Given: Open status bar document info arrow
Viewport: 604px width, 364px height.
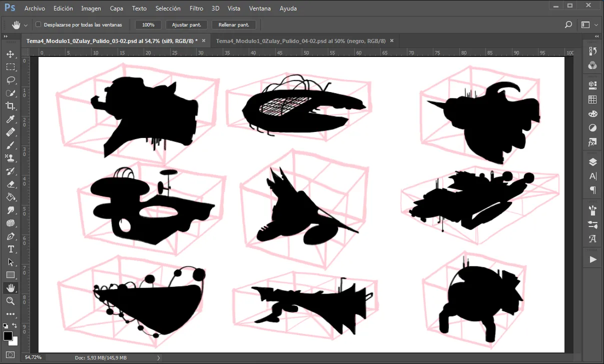Looking at the screenshot, I should [x=159, y=357].
